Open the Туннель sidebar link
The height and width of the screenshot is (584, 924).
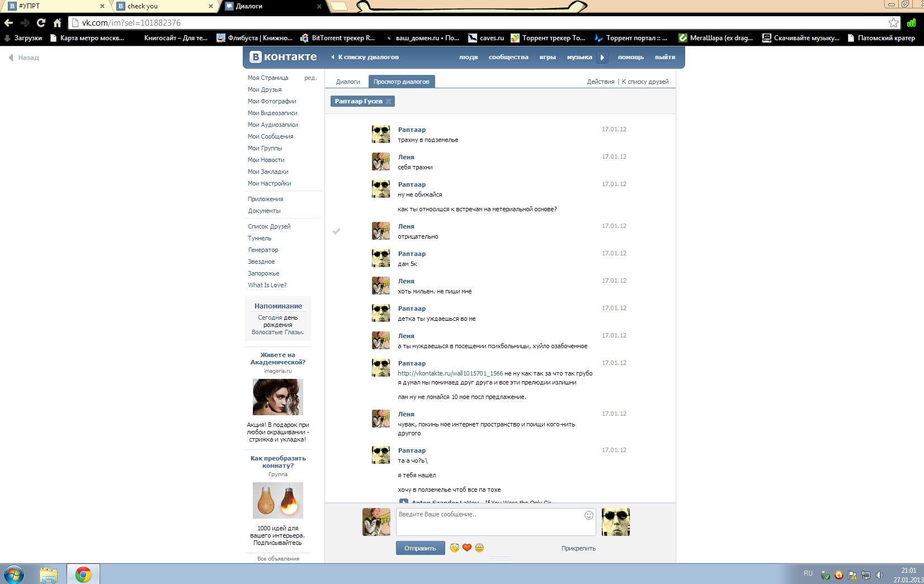point(260,238)
